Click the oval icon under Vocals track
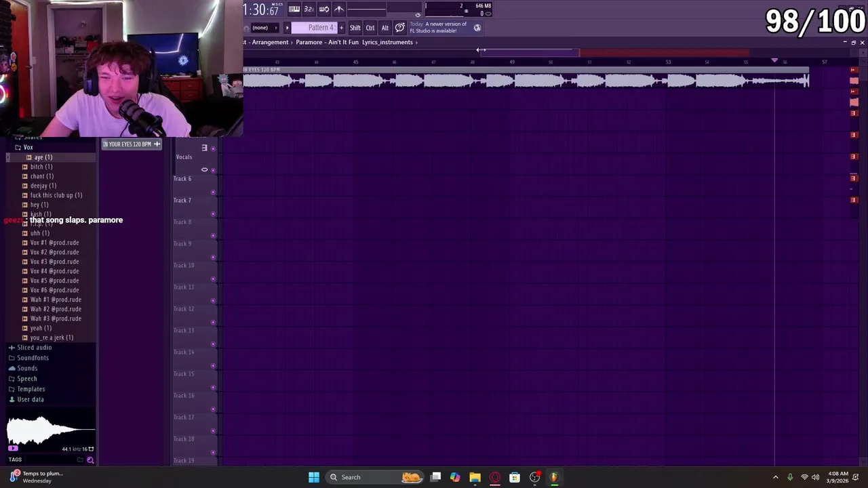 [204, 169]
